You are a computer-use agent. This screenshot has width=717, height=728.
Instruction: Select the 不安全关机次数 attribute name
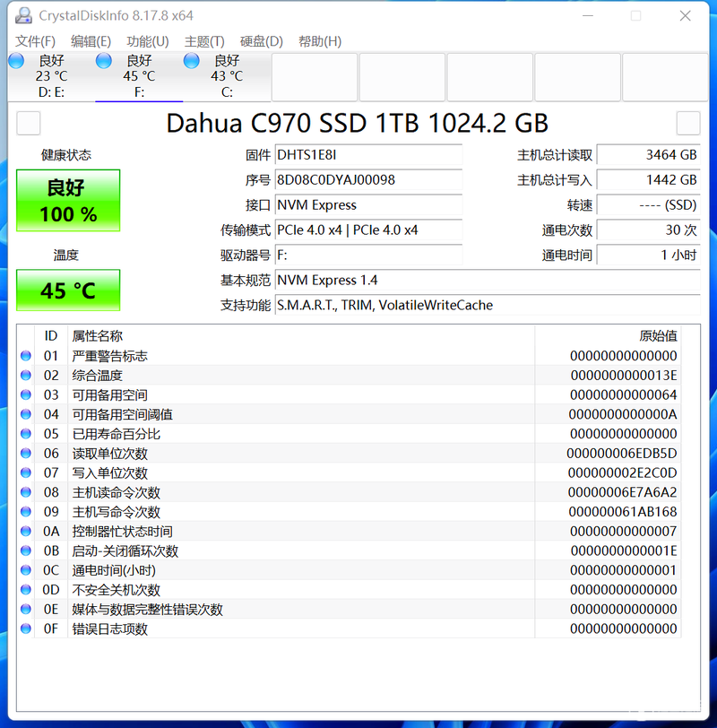click(116, 590)
